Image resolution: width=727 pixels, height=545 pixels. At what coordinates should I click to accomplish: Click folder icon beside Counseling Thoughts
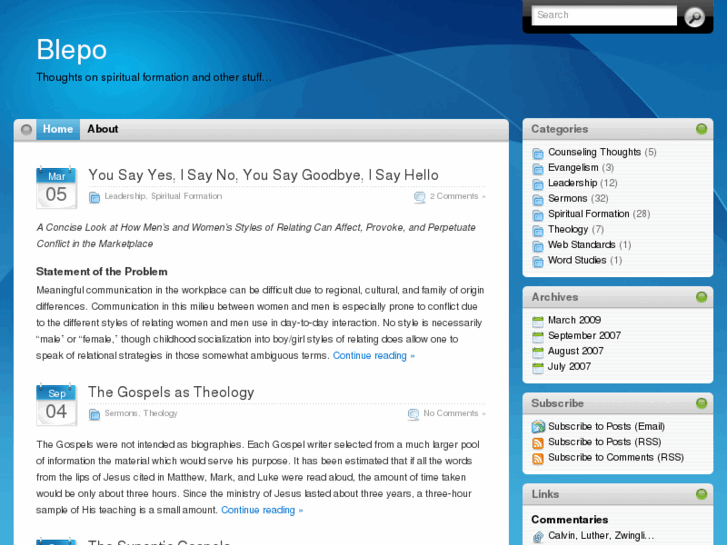[538, 153]
